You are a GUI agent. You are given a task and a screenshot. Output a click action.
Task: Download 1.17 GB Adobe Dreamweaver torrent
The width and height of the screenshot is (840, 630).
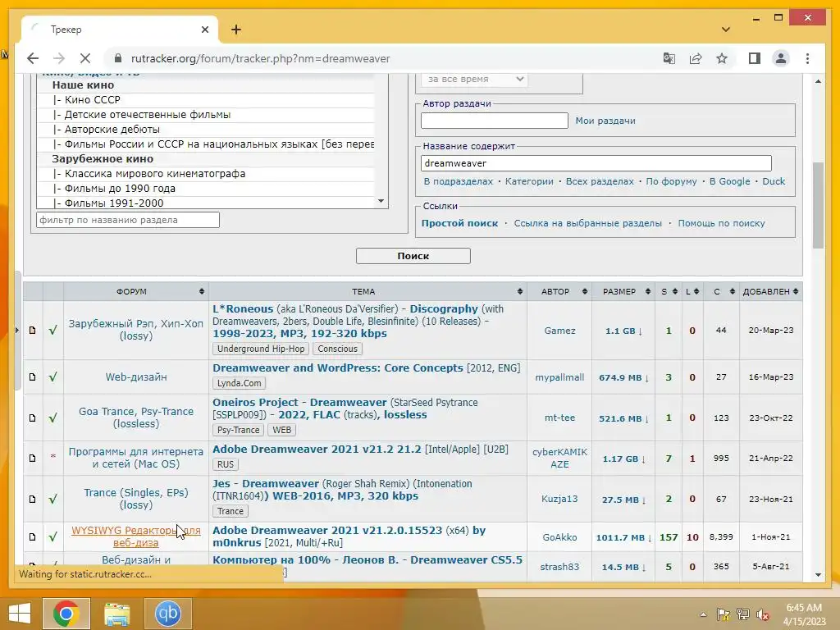point(623,459)
